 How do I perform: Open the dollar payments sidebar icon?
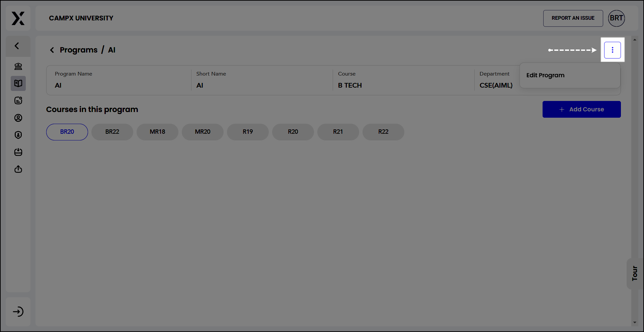point(18,135)
